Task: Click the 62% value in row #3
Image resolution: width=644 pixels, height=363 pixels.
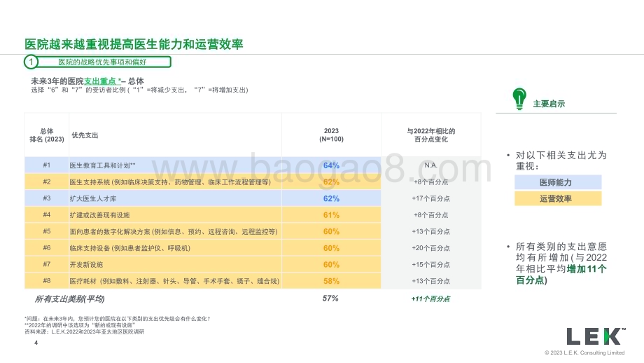Action: (331, 198)
